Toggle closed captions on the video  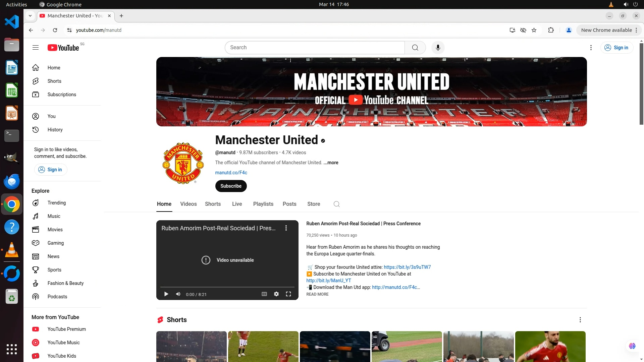pyautogui.click(x=264, y=294)
